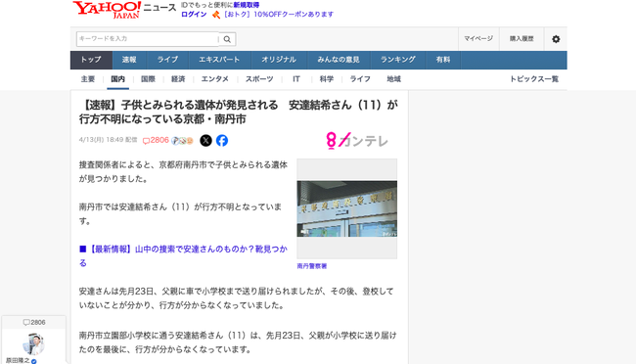The width and height of the screenshot is (636, 364).
Task: Click the keyword search input field
Action: point(148,39)
